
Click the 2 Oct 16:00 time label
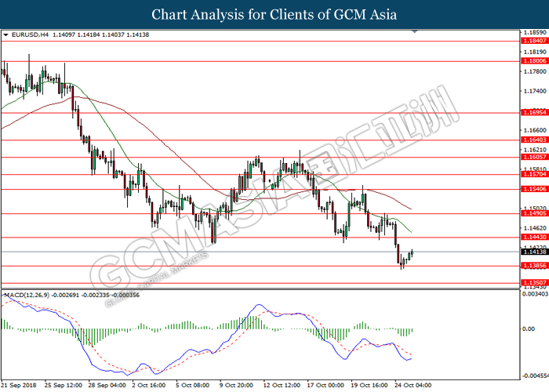(x=149, y=386)
